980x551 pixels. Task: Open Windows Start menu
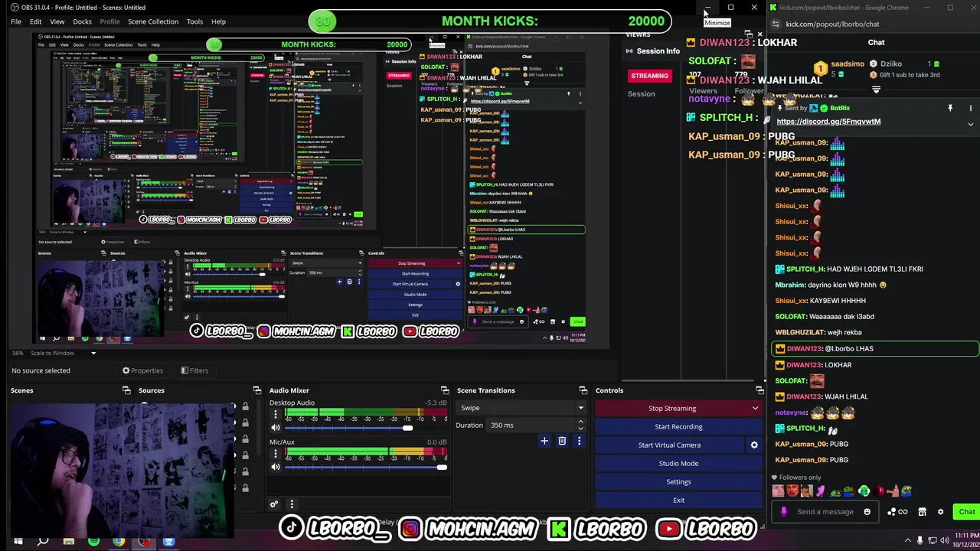click(x=18, y=541)
